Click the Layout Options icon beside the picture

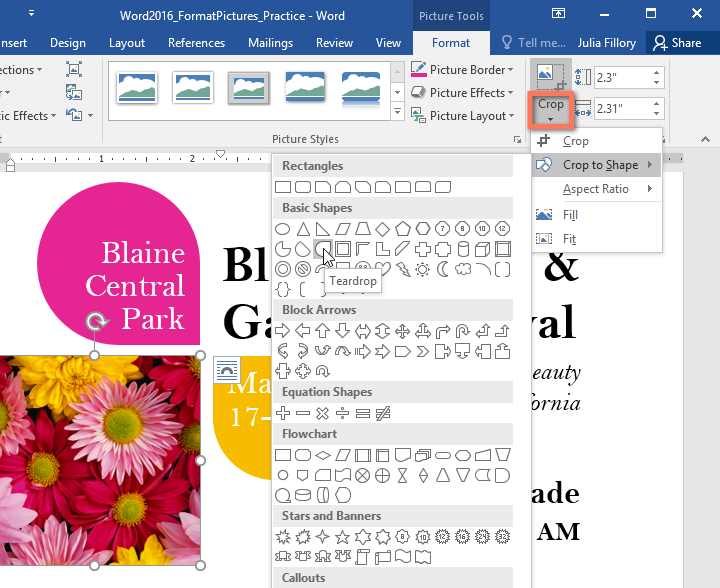click(225, 369)
